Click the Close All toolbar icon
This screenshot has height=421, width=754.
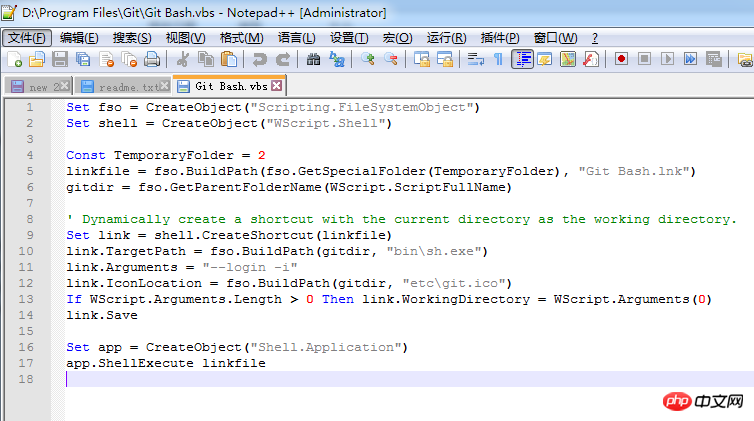point(129,60)
